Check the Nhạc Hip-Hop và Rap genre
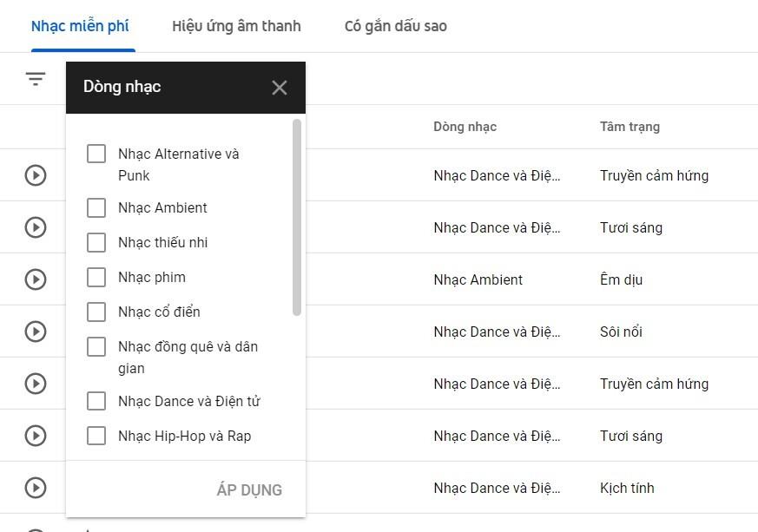This screenshot has height=532, width=758. pyautogui.click(x=96, y=436)
